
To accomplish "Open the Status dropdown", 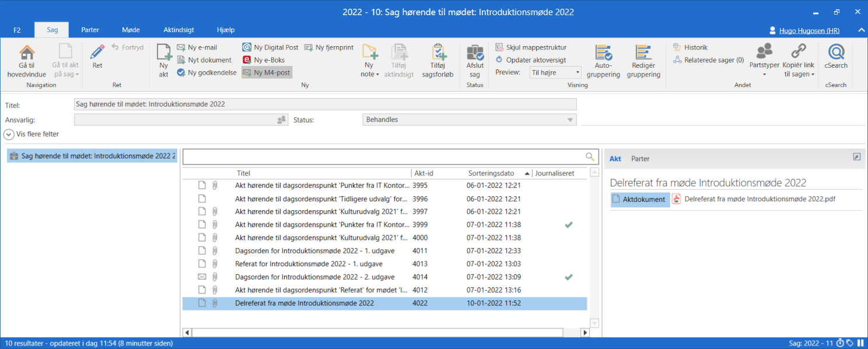I will (x=570, y=120).
